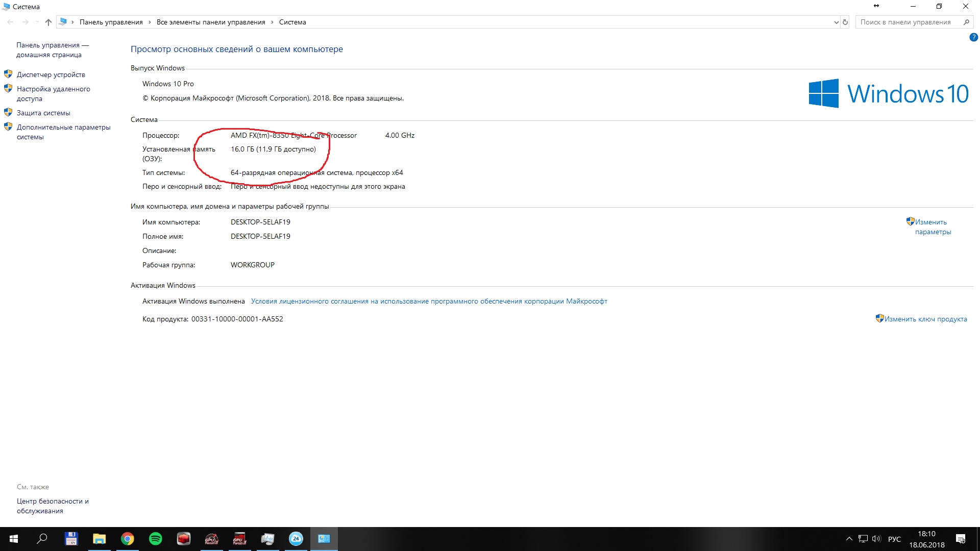Click the Up arrow navigation button
This screenshot has height=551, width=980.
tap(48, 22)
